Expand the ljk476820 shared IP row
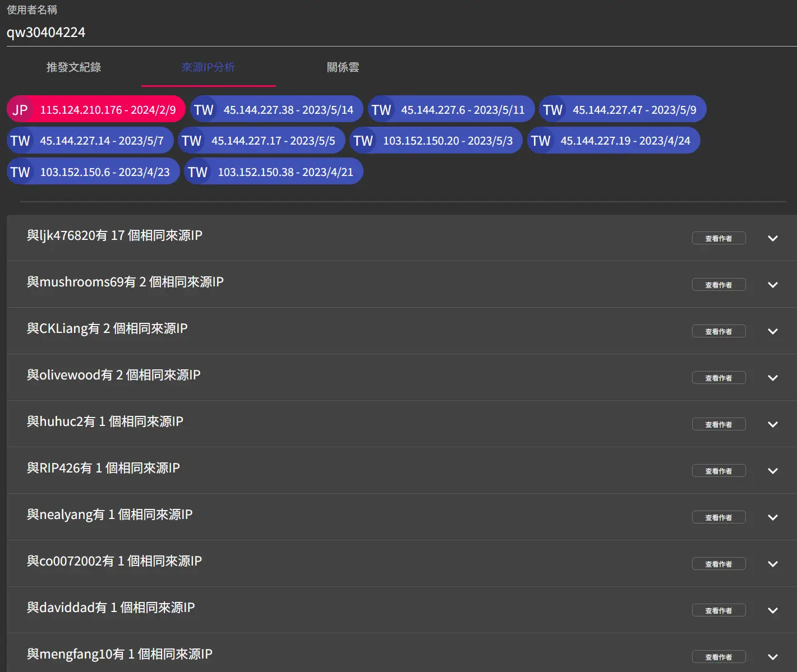The image size is (797, 672). tap(772, 238)
